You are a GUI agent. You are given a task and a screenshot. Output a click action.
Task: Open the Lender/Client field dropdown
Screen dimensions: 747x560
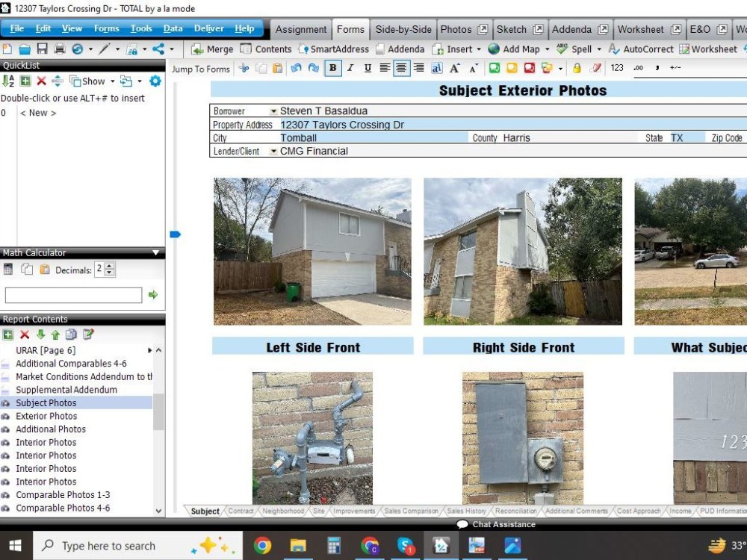click(273, 152)
